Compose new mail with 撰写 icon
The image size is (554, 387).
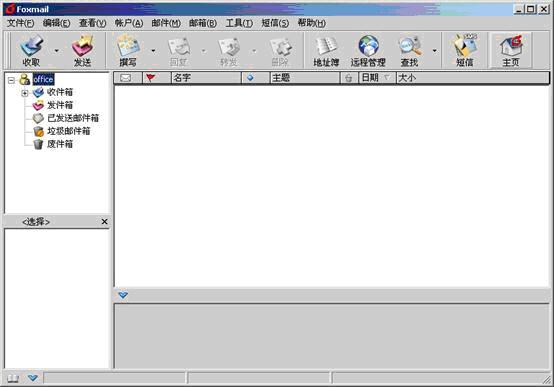click(x=128, y=50)
